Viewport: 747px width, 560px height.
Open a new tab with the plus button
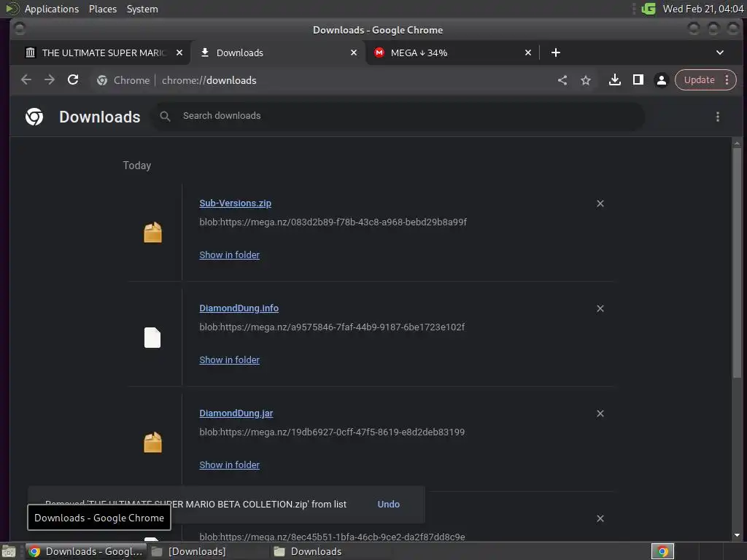click(x=555, y=52)
